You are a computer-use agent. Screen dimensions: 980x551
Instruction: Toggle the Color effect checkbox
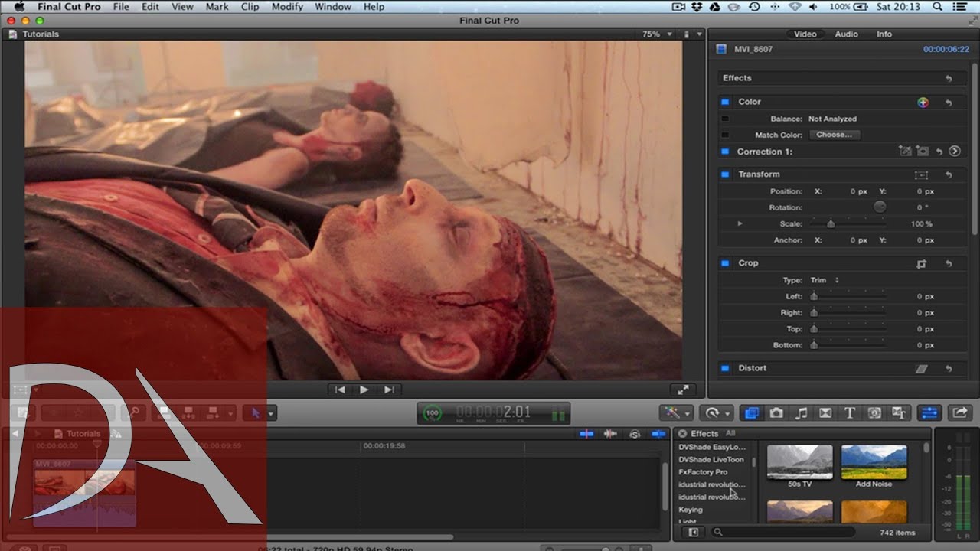coord(724,102)
